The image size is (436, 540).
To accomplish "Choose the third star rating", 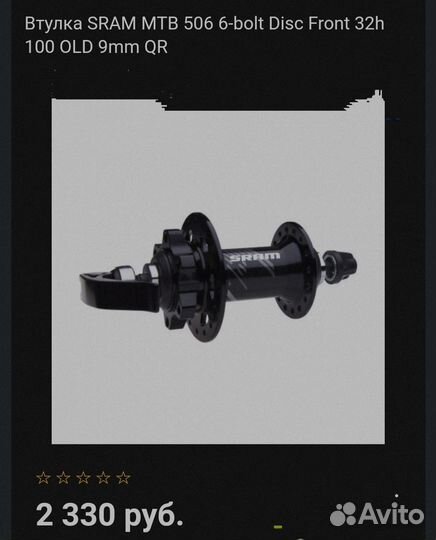I will click(83, 478).
